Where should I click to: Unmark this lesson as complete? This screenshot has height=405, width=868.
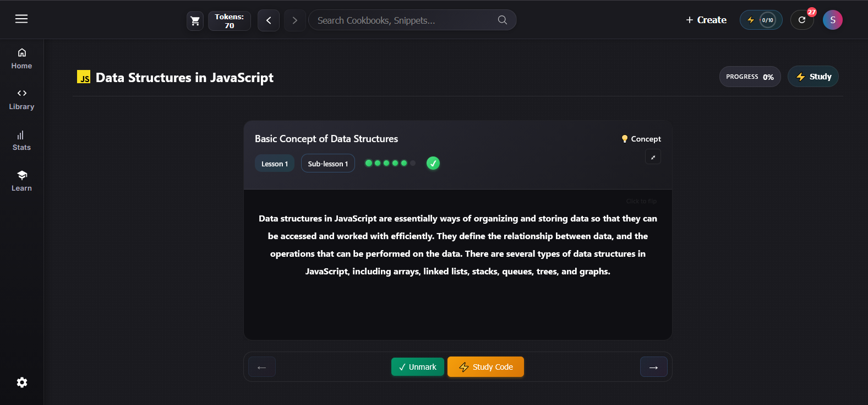[x=417, y=367]
